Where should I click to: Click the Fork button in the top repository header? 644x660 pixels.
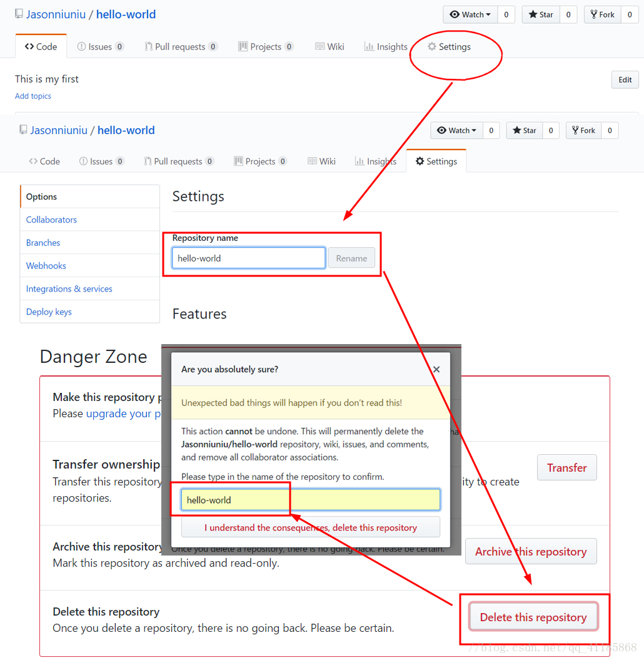(x=603, y=15)
